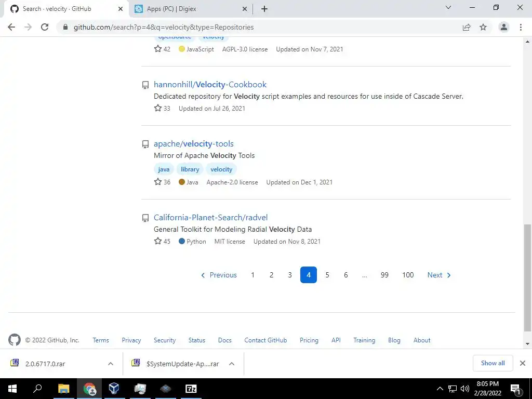The width and height of the screenshot is (532, 399).
Task: Click star icon for California-Planet-Search radvel
Action: (x=158, y=241)
